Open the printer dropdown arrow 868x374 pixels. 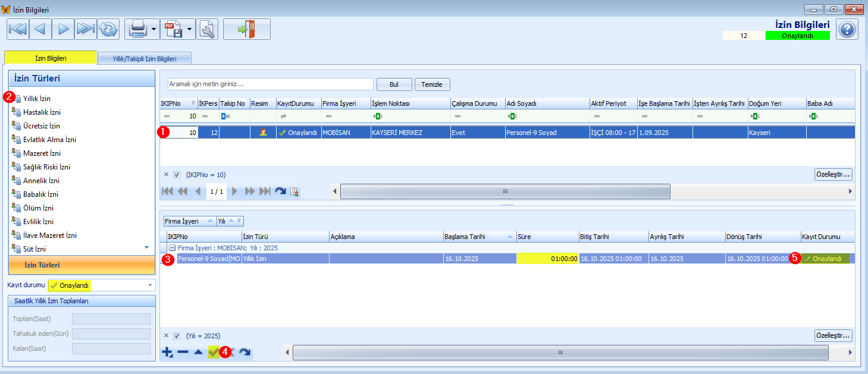pos(154,29)
